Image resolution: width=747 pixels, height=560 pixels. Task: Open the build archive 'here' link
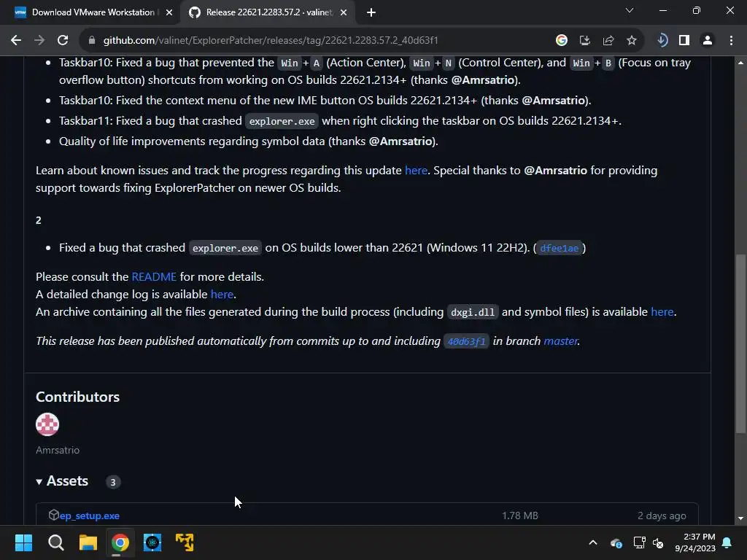(x=662, y=312)
